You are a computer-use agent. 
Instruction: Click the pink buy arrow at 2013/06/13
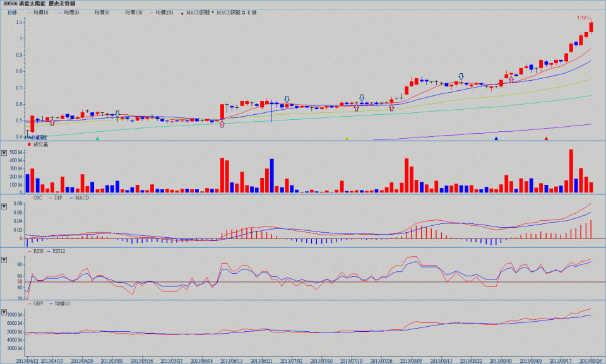point(222,124)
